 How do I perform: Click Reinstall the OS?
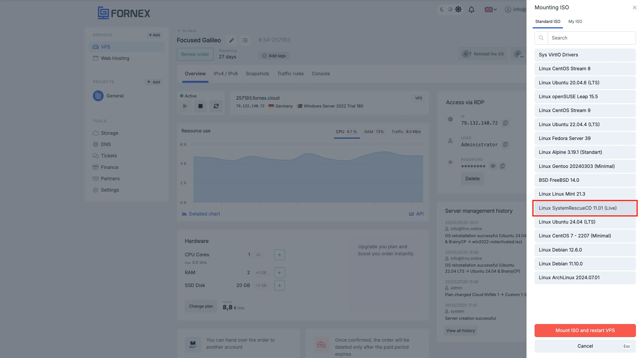click(483, 54)
